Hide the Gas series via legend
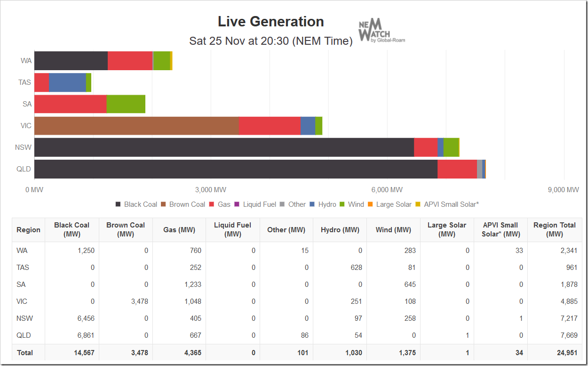This screenshot has height=366, width=588. (220, 204)
